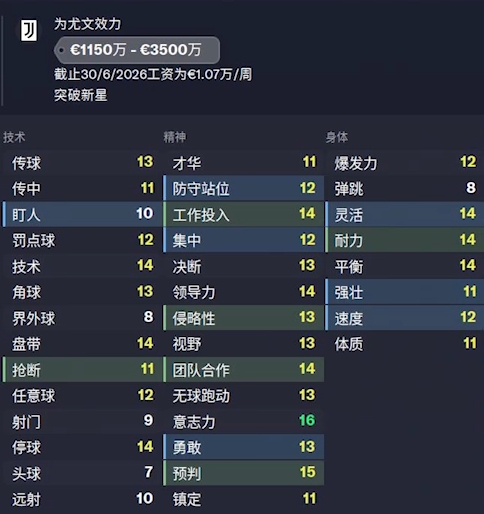This screenshot has width=484, height=514.
Task: Click the Juventus club badge icon
Action: point(29,31)
